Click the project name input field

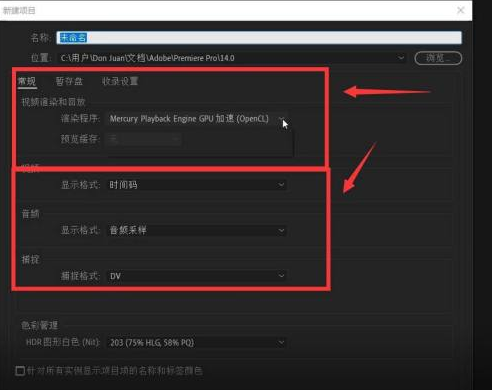point(259,37)
